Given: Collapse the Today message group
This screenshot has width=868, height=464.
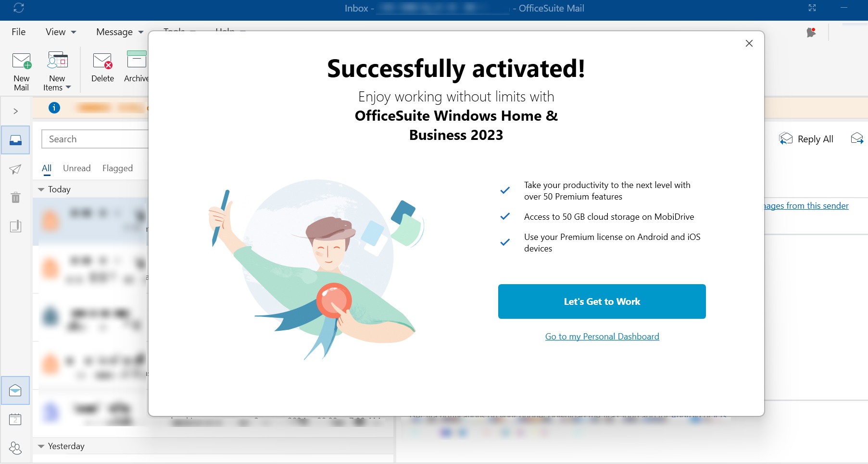Looking at the screenshot, I should tap(41, 189).
